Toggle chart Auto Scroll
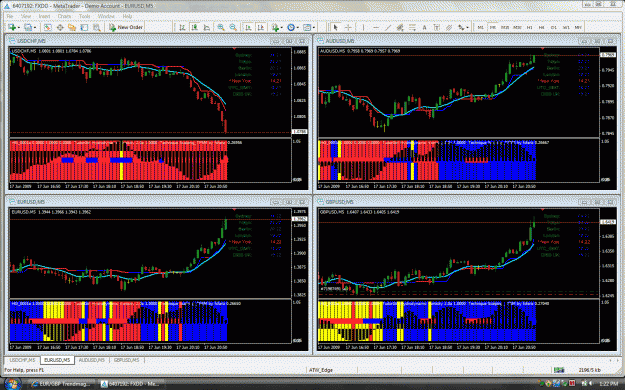The image size is (625, 390). (248, 27)
